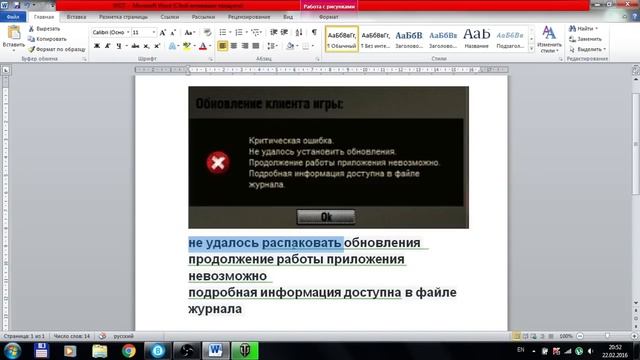Switch to References (Ссылки) tab

pos(170,17)
